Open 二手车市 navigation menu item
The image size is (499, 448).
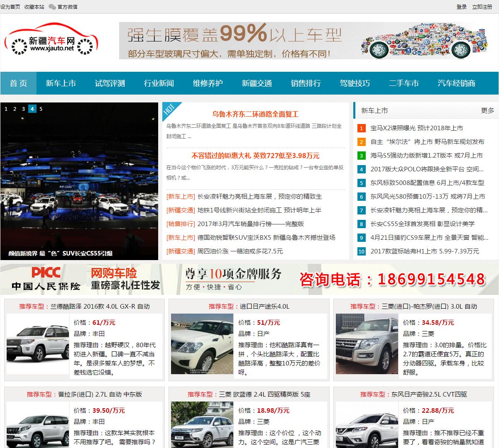tap(404, 83)
